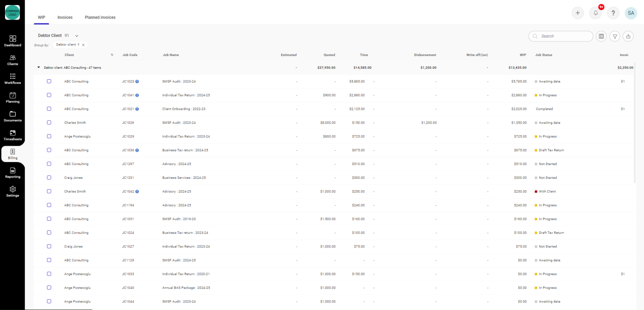
Task: Switch to the Planned invoices tab
Action: click(100, 18)
